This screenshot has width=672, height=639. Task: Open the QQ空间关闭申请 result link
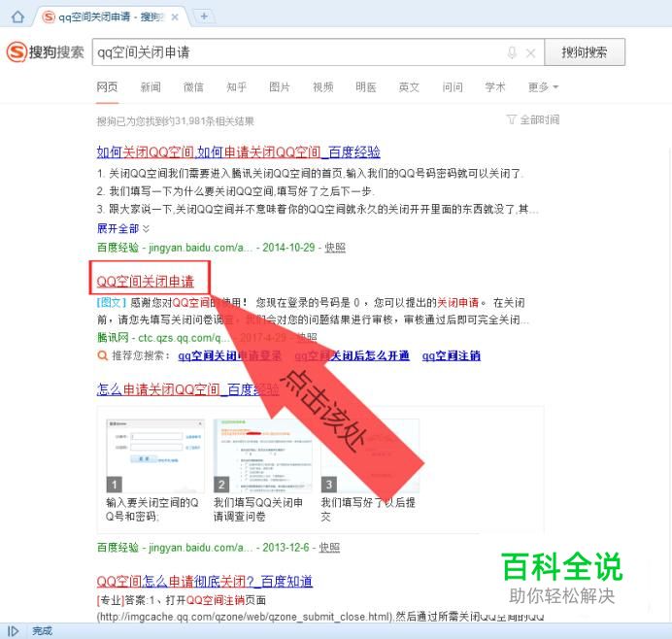(x=146, y=282)
